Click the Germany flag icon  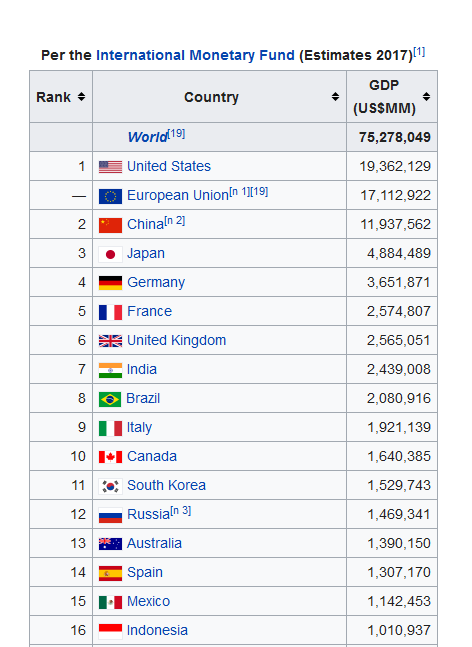(x=110, y=283)
